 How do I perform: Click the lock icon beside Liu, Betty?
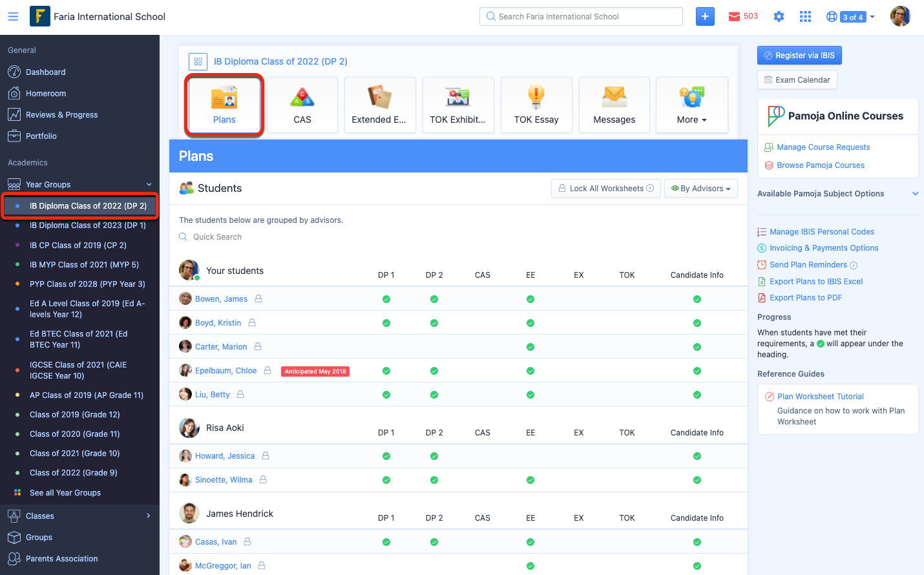[x=240, y=395]
